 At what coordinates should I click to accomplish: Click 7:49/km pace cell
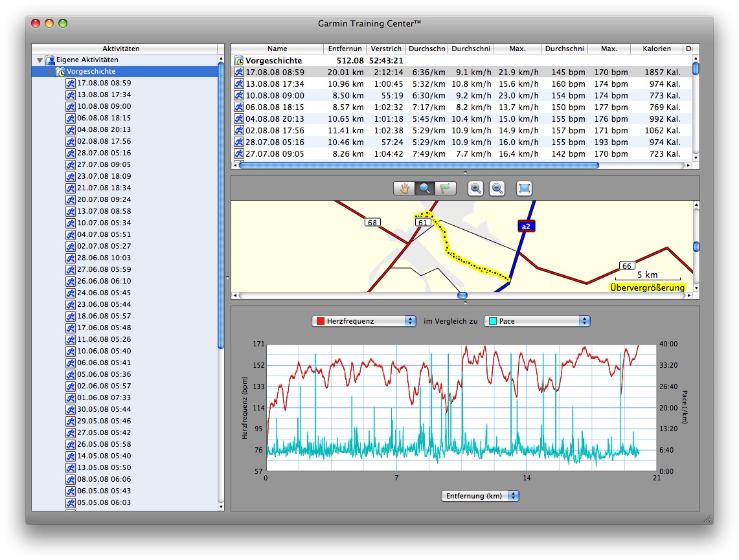click(x=428, y=154)
